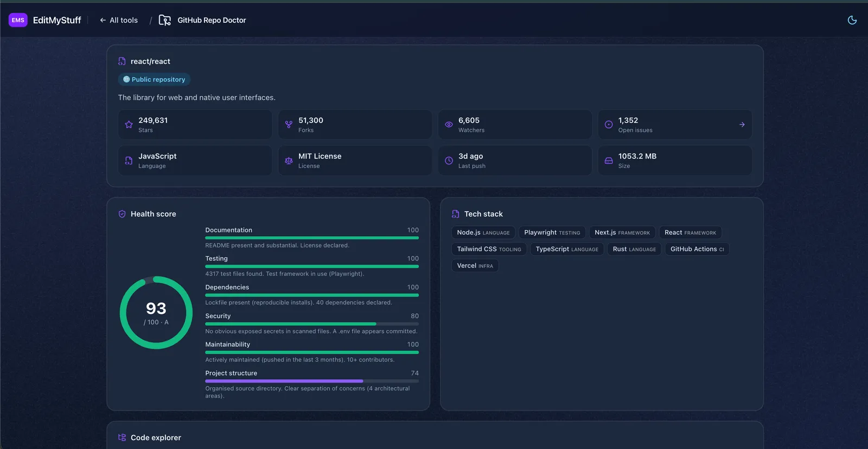868x449 pixels.
Task: Select the Rust language tag
Action: [x=634, y=249]
